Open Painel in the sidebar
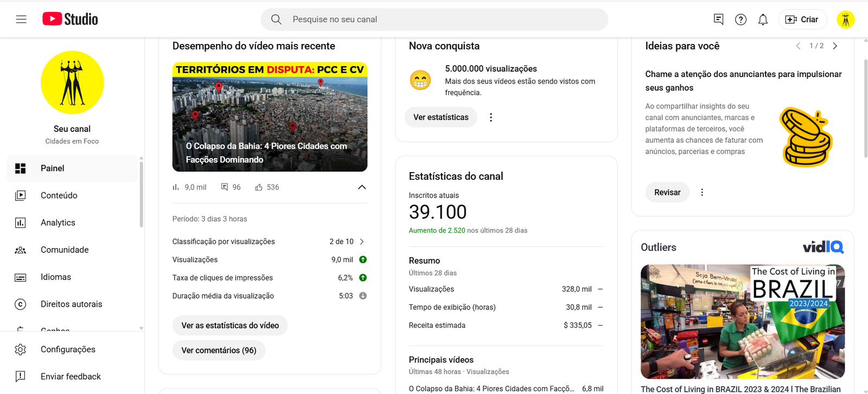The image size is (868, 394). point(72,168)
